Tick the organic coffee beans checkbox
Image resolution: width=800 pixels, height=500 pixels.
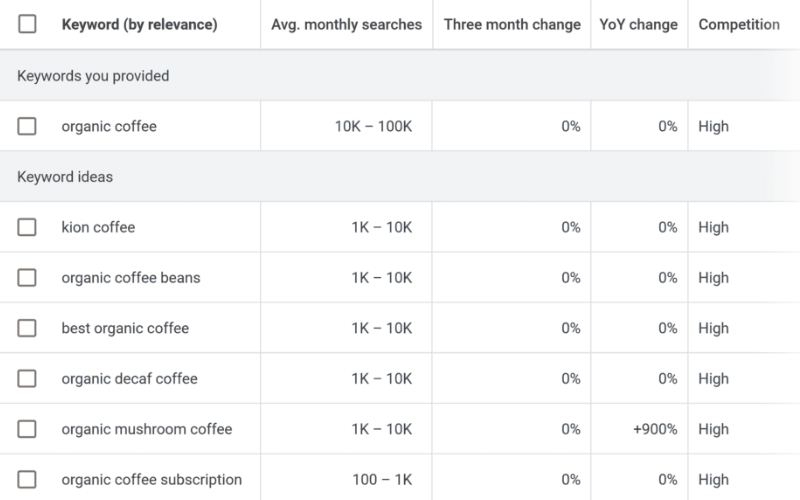pos(27,278)
